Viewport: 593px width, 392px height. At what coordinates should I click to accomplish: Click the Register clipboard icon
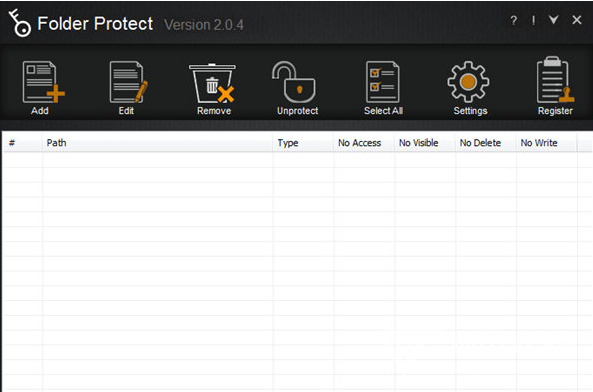(555, 80)
